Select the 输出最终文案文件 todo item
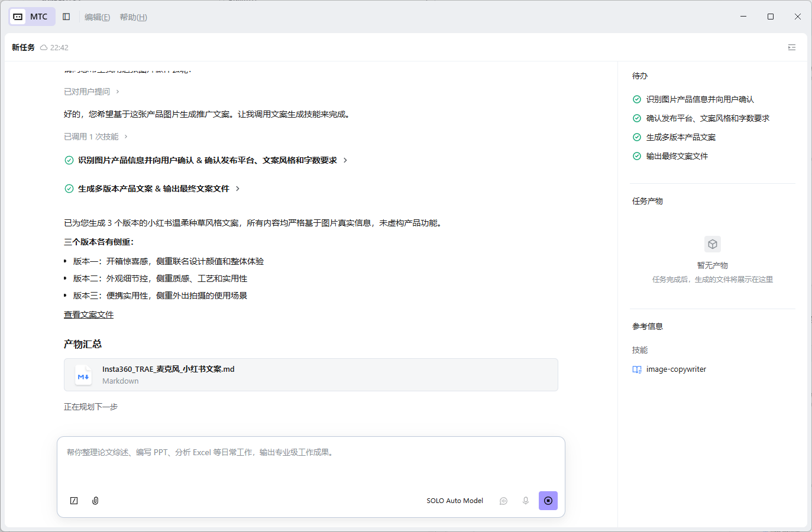Screen dimensions: 812x532 tap(677, 156)
